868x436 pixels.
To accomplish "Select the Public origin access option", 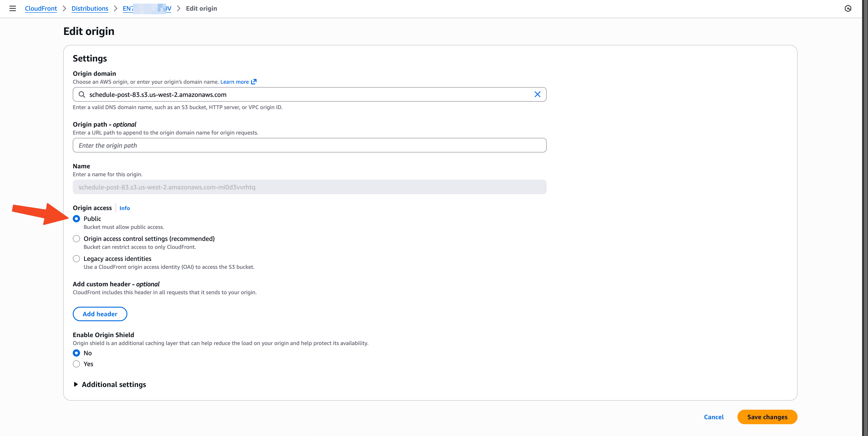I will click(x=76, y=218).
